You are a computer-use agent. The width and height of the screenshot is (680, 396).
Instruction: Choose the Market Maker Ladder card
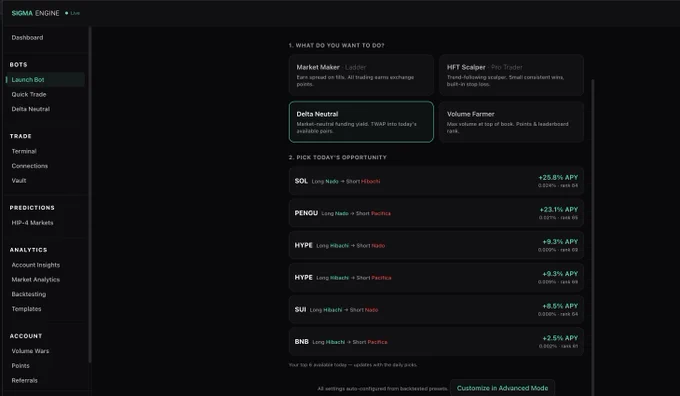[361, 75]
